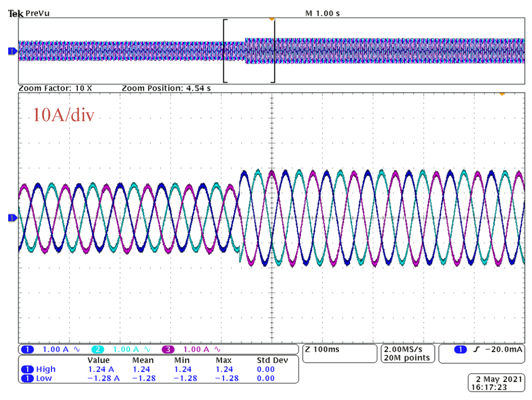The width and height of the screenshot is (532, 400).
Task: Click the trigger source channel 1 badge
Action: pos(460,350)
